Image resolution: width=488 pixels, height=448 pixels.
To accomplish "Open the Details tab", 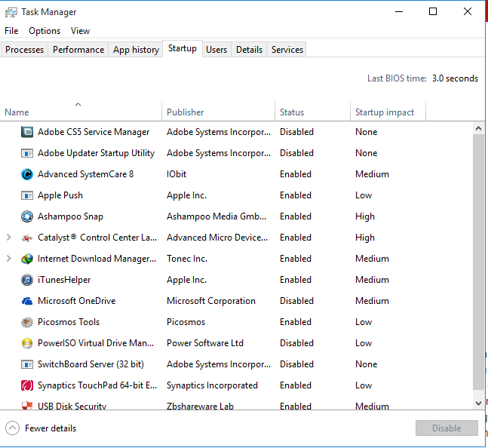I will [x=250, y=50].
